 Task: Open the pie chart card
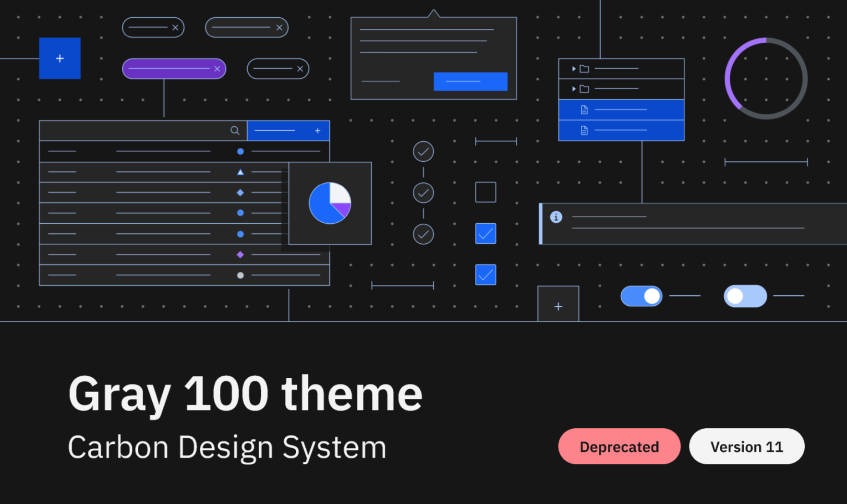coord(330,203)
